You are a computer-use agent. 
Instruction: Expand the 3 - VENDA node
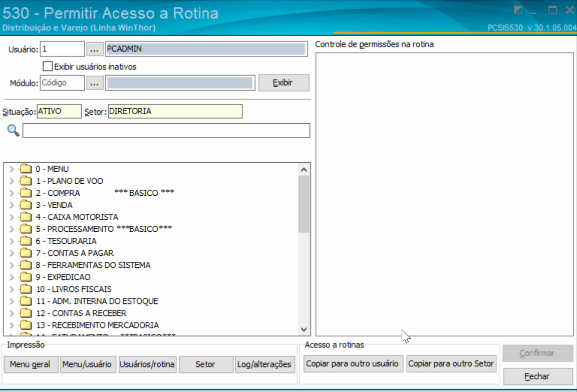pos(12,205)
